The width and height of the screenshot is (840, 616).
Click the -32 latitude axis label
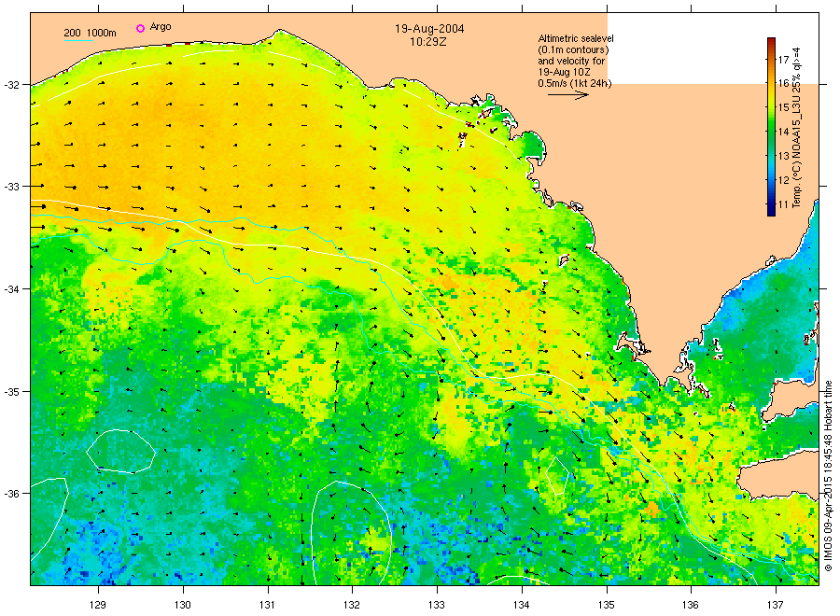[x=10, y=85]
